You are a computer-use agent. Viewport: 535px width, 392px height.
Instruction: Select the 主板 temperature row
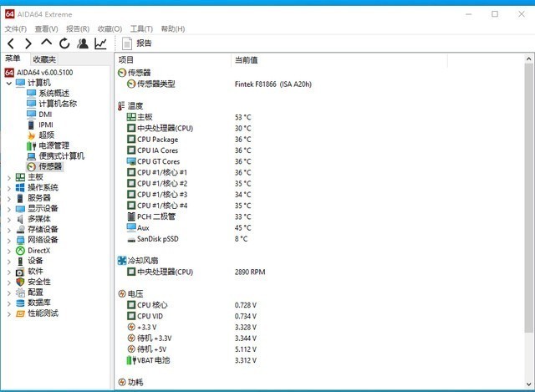(x=190, y=117)
